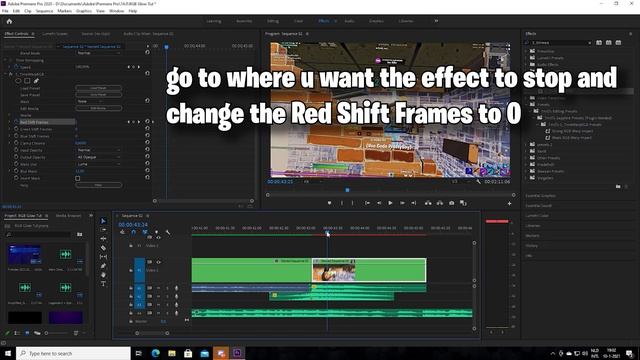
Task: Toggle Linked Selection in timeline
Action: (x=145, y=232)
